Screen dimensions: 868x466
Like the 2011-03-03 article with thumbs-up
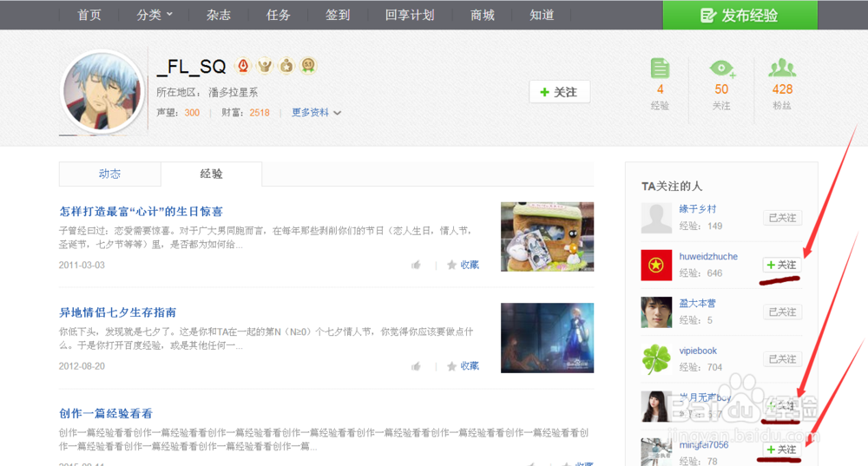pyautogui.click(x=417, y=265)
